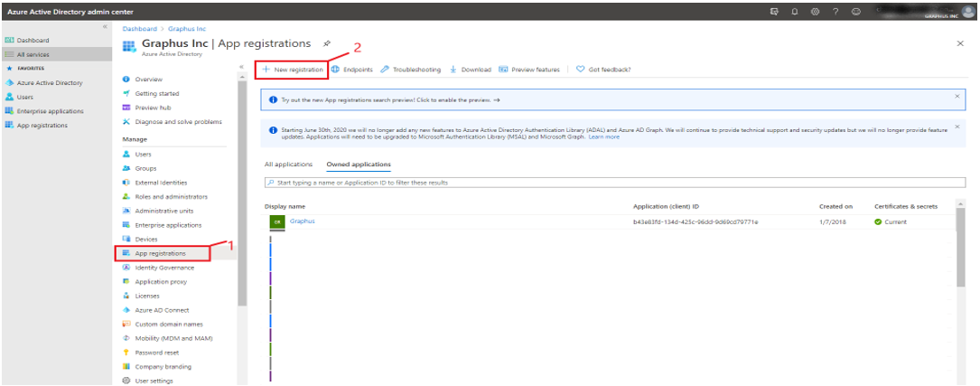980x386 pixels.
Task: Dismiss the search preview banner
Action: [x=957, y=96]
